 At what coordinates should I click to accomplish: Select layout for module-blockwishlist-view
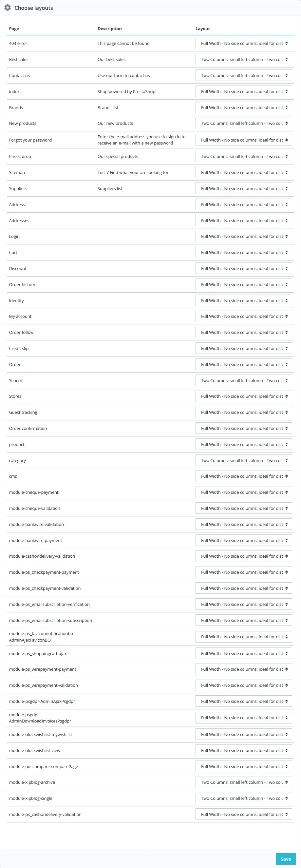tap(243, 750)
